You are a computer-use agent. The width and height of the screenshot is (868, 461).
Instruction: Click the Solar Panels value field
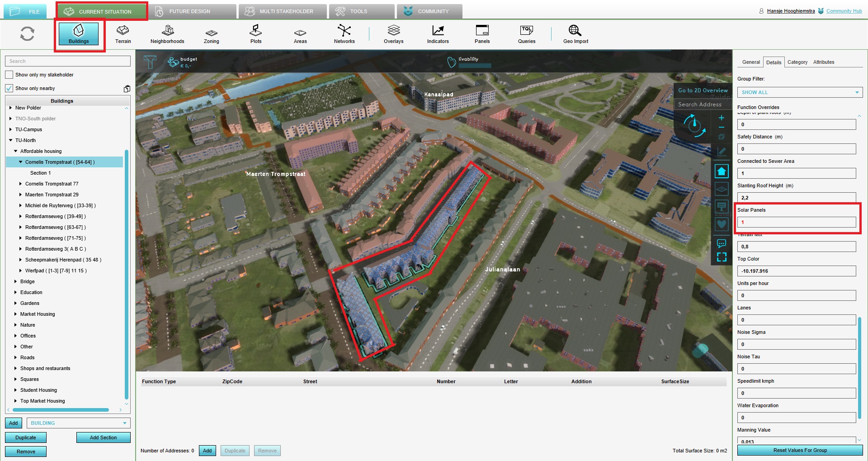coord(796,222)
